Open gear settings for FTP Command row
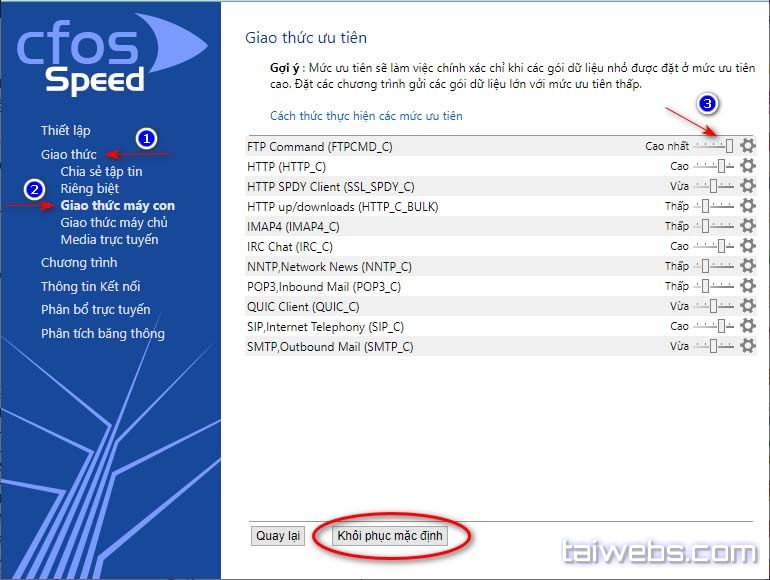 pos(747,146)
